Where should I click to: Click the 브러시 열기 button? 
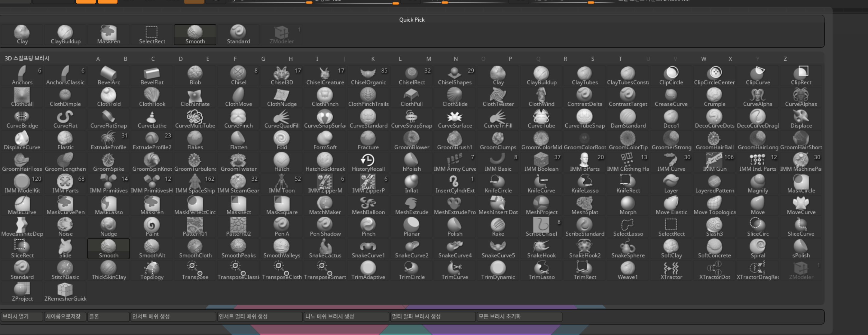click(x=21, y=316)
